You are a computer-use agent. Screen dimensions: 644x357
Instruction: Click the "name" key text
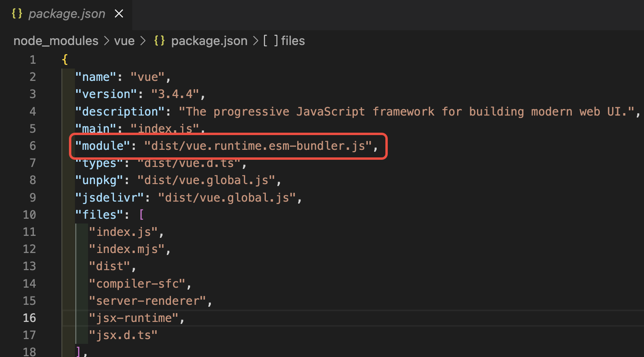pos(96,77)
